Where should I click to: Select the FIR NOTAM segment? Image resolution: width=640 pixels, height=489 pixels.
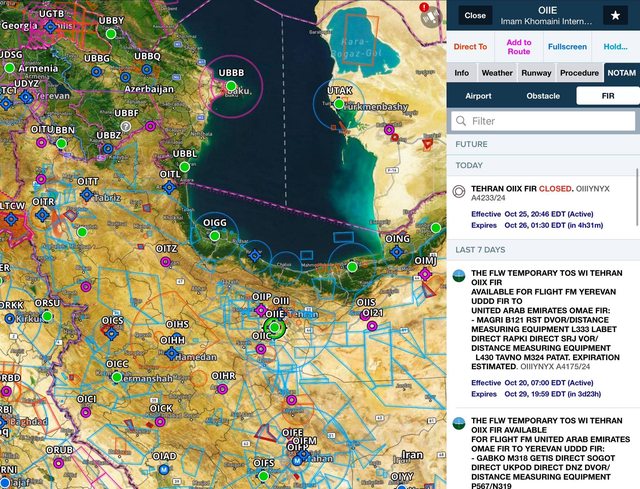tap(607, 96)
